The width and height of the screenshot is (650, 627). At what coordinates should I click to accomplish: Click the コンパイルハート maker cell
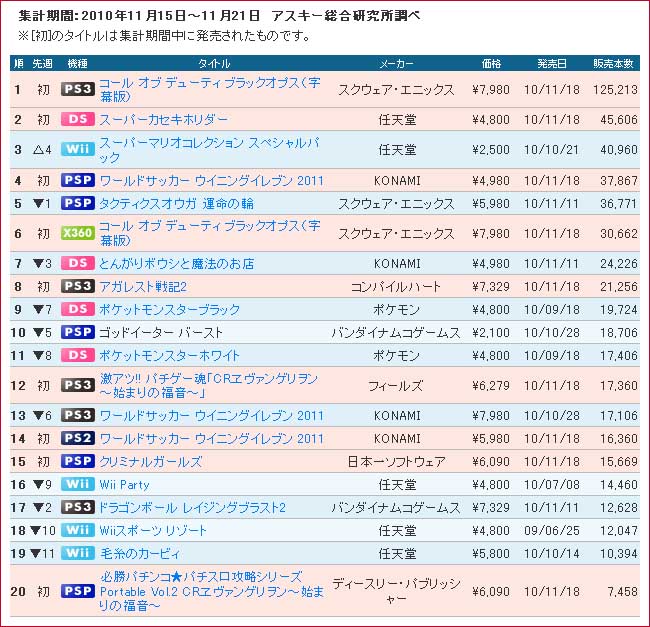point(396,287)
